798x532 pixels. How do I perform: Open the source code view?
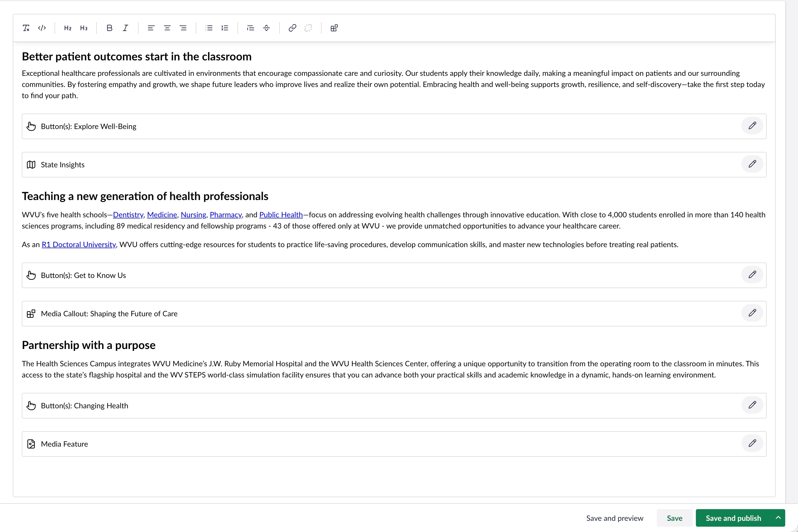point(42,28)
